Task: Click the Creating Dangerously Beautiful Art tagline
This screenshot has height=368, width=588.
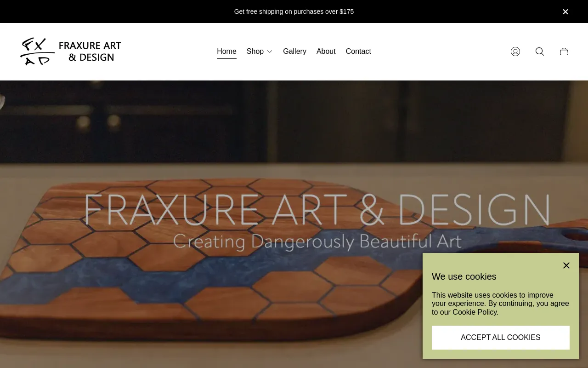Action: 317,241
